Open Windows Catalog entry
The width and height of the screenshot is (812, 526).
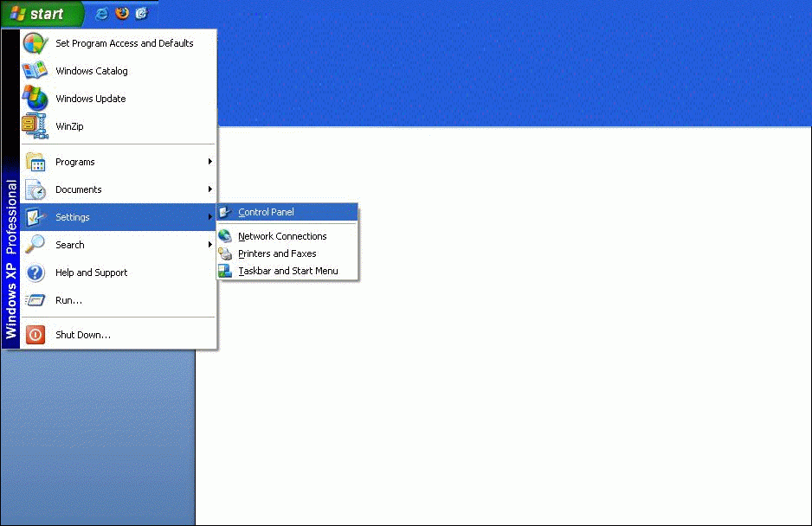(92, 71)
